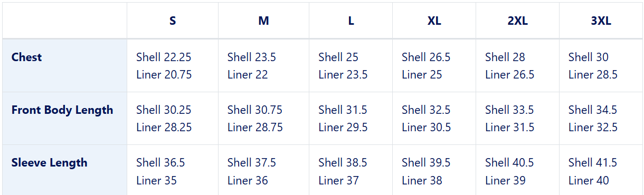644x195 pixels.
Task: Select the 3XL size column header
Action: coord(601,21)
